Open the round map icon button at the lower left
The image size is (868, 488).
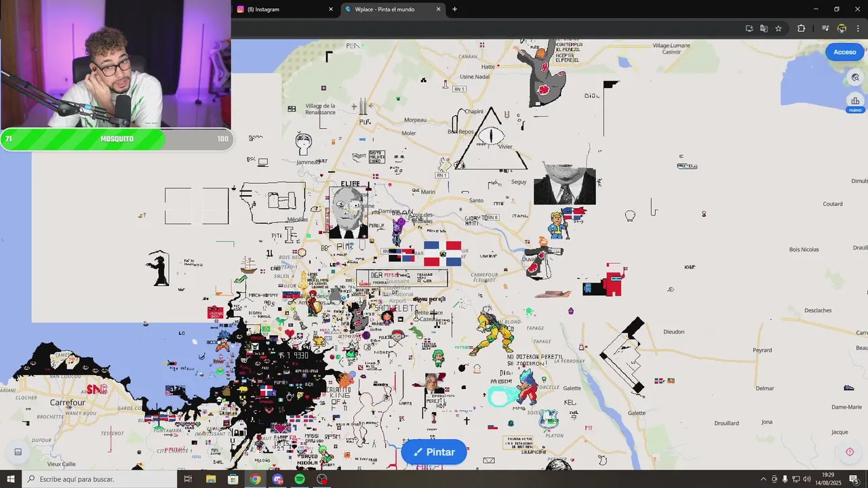18,452
